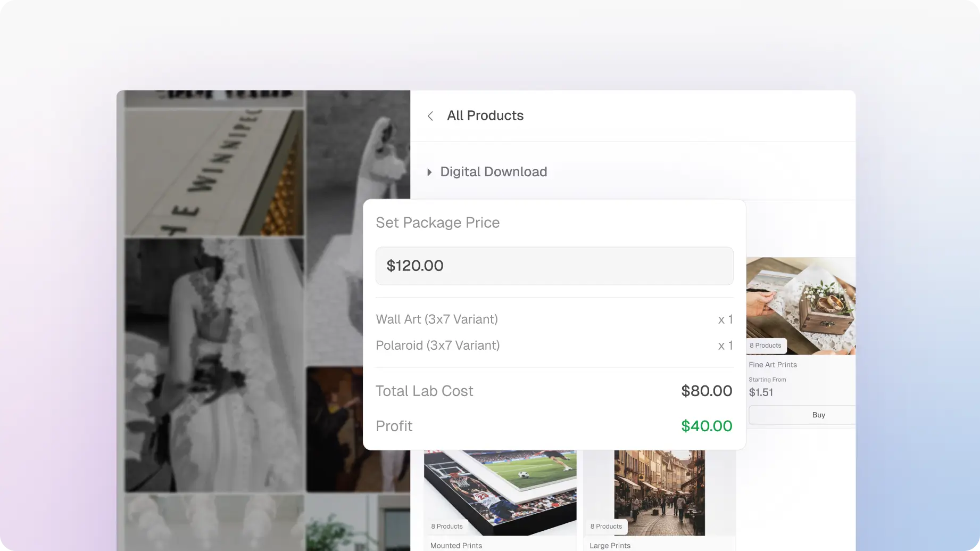This screenshot has height=551, width=980.
Task: Select the $1.51 starting price
Action: coord(761,392)
